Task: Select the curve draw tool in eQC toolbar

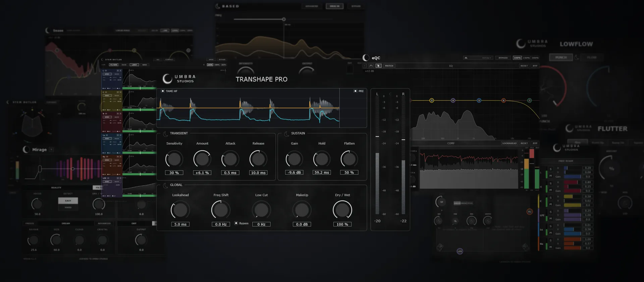Action: coord(371,66)
